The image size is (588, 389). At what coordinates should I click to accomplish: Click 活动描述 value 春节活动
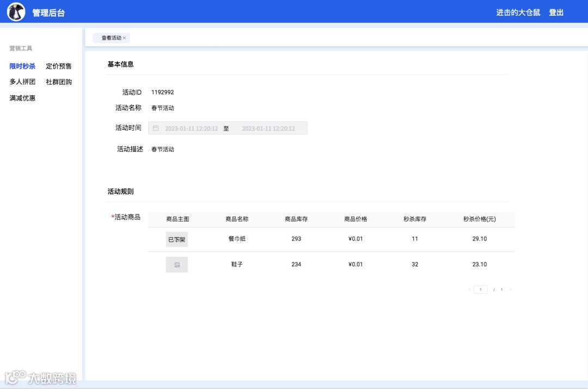pos(163,149)
